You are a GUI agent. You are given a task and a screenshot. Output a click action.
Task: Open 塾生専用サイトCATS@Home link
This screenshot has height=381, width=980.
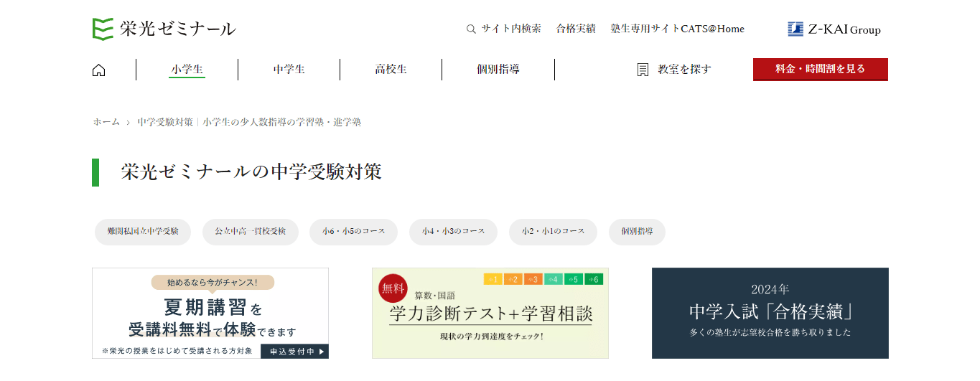678,29
